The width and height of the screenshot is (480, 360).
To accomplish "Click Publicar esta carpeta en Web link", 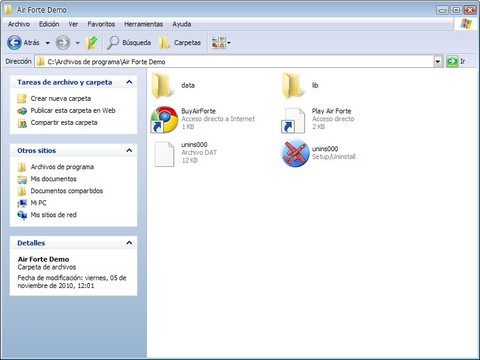I will [73, 111].
